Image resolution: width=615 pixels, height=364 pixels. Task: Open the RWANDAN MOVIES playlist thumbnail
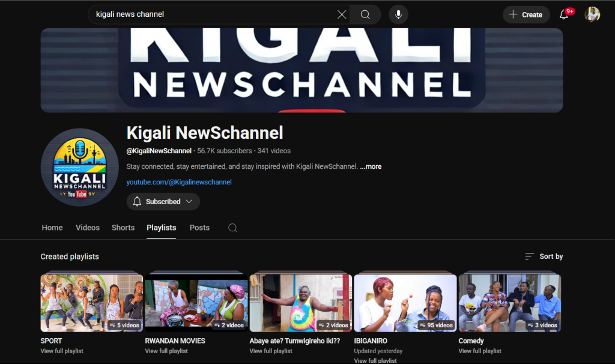tap(196, 303)
